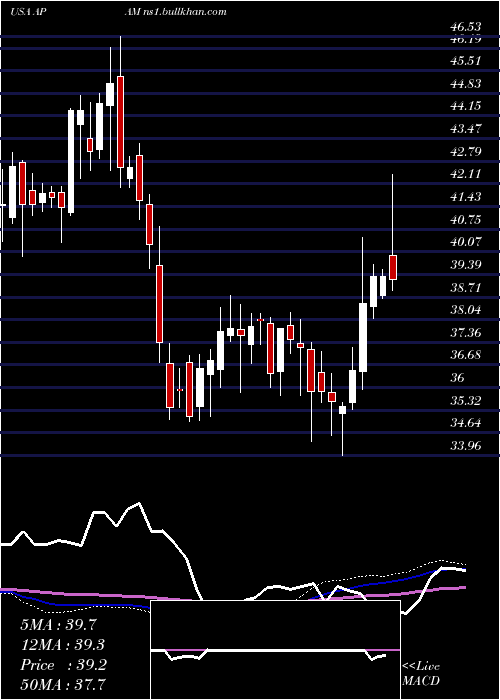The width and height of the screenshot is (500, 700).
Task: Click the last red candlestick near 39.39
Action: tap(393, 267)
